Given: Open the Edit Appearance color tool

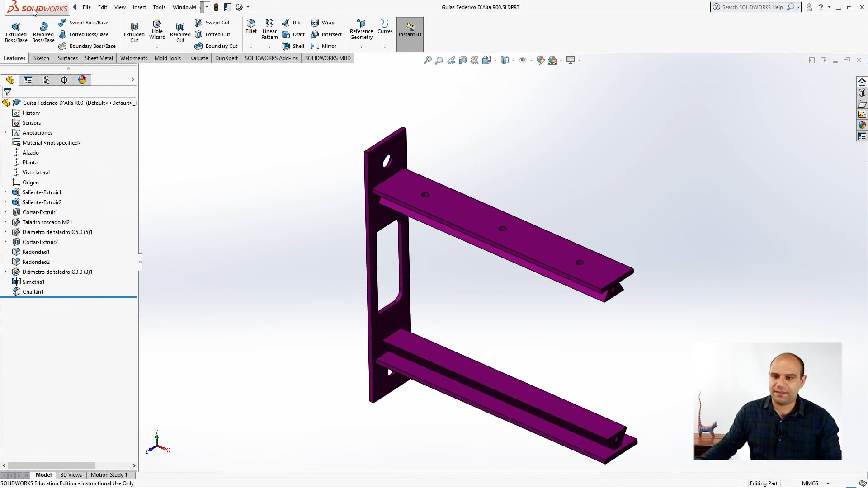Looking at the screenshot, I should (541, 60).
